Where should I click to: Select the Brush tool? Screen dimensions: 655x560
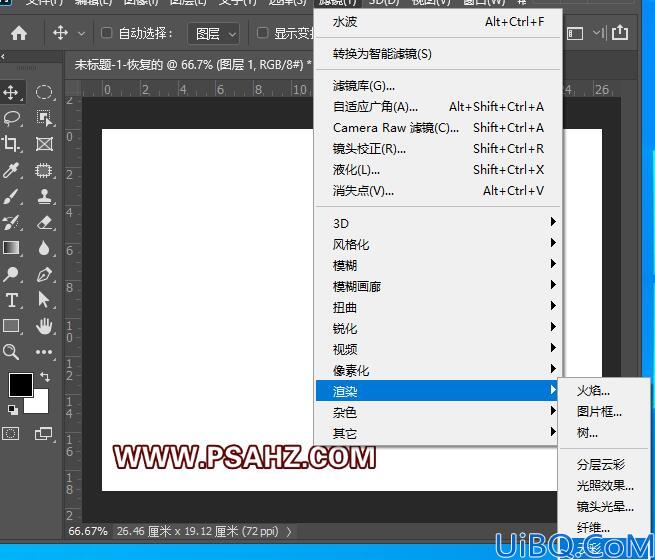pos(11,196)
